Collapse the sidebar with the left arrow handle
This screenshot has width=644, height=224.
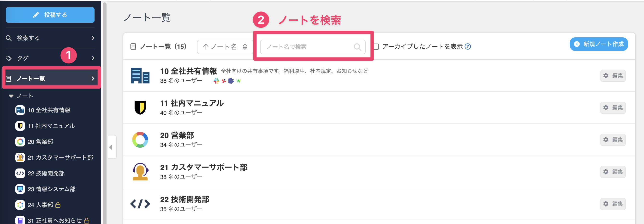[x=112, y=147]
